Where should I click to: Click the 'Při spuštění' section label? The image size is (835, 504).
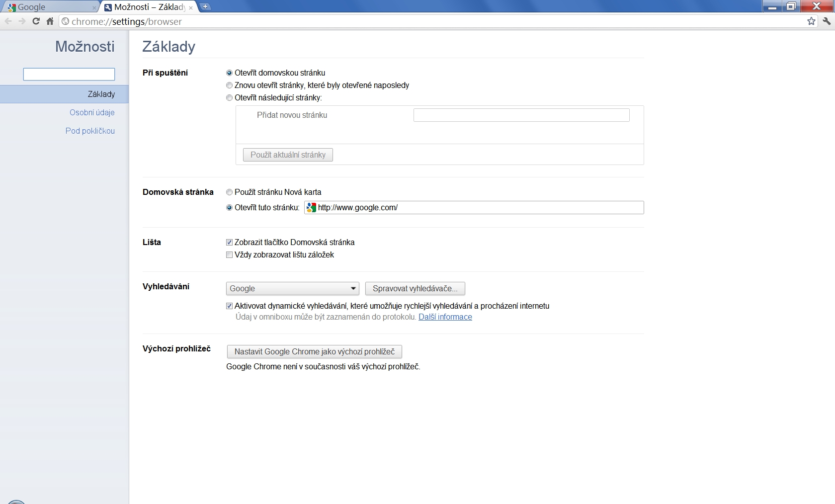[x=165, y=73]
